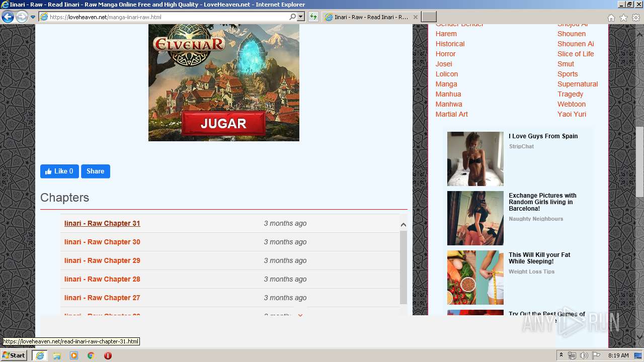Viewport: 644px width, 362px height.
Task: Click the browser Back arrow button
Action: (8, 17)
